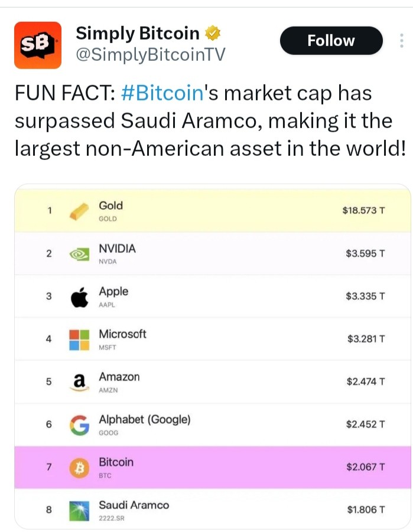Open the three-dot more options menu

click(401, 41)
